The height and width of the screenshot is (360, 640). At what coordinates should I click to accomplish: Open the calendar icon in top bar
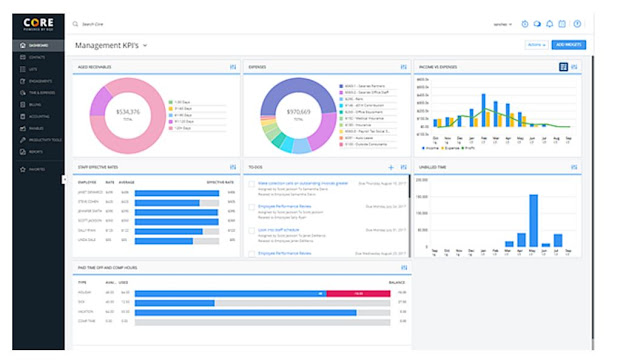click(x=562, y=24)
